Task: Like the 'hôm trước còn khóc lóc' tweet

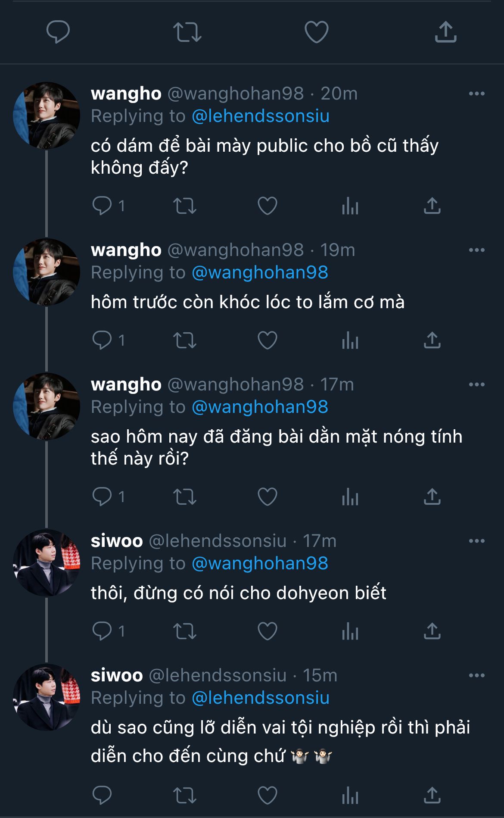Action: pyautogui.click(x=267, y=340)
